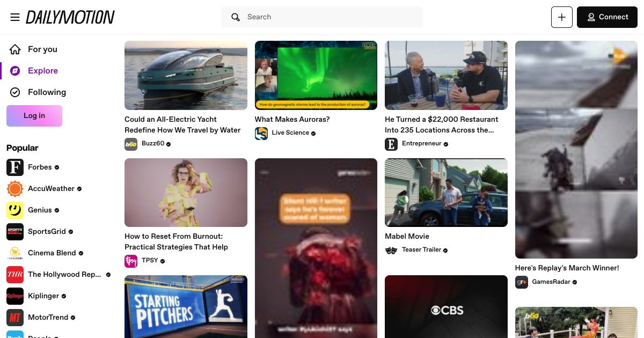The image size is (644, 338).
Task: Open the All-Electric Yacht video thumbnail
Action: point(186,76)
